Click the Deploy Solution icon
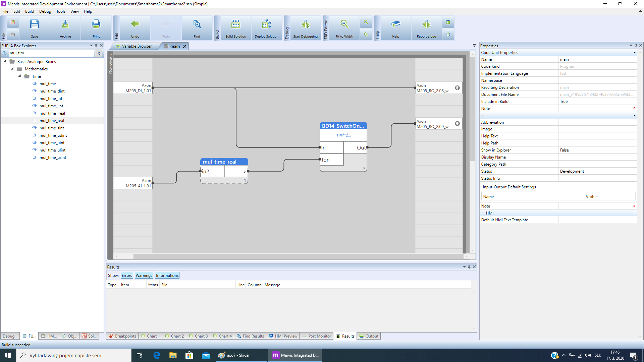The height and width of the screenshot is (362, 644). pos(266,24)
